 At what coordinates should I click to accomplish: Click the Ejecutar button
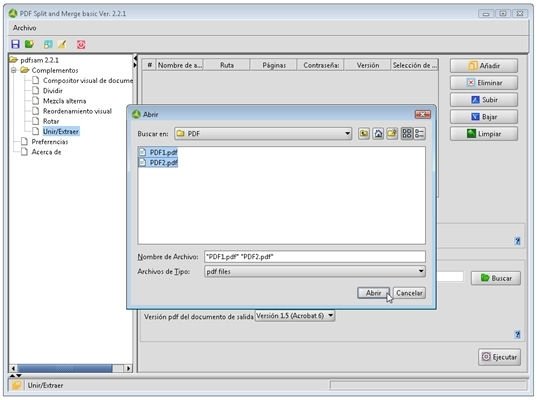[x=499, y=357]
